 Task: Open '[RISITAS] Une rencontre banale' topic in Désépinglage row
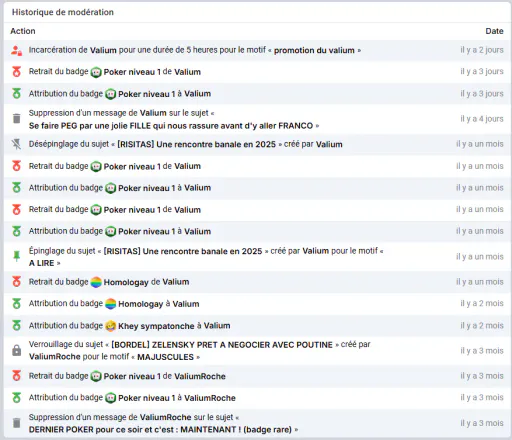[x=196, y=144]
